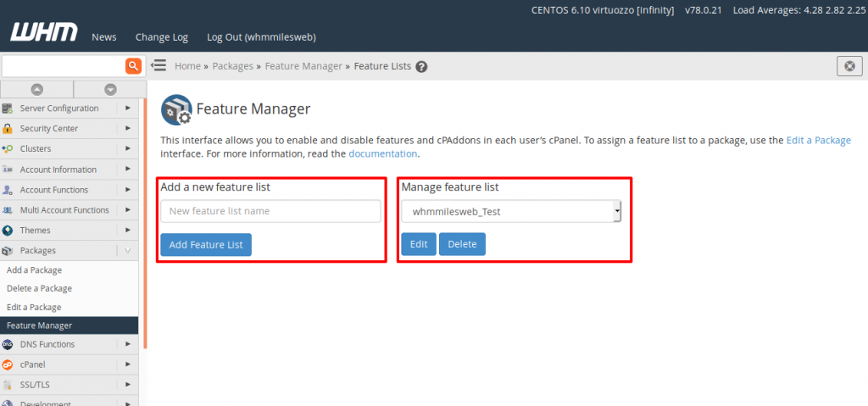Click the Security Center padlock icon
This screenshot has height=406, width=868.
pyautogui.click(x=8, y=129)
